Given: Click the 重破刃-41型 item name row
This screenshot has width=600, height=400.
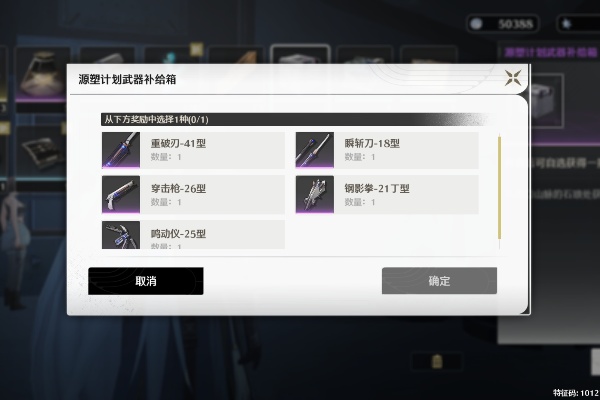Looking at the screenshot, I should 193,150.
